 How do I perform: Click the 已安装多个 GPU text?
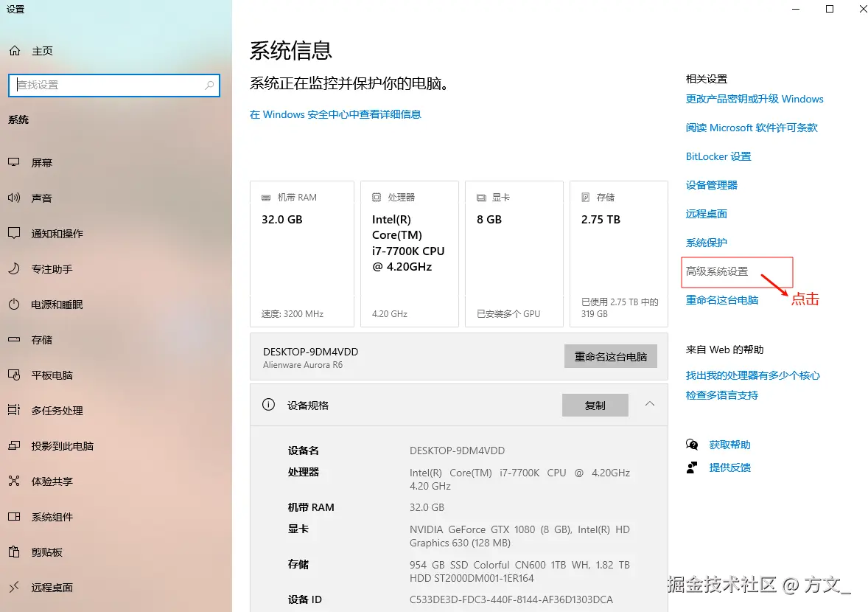coord(508,313)
